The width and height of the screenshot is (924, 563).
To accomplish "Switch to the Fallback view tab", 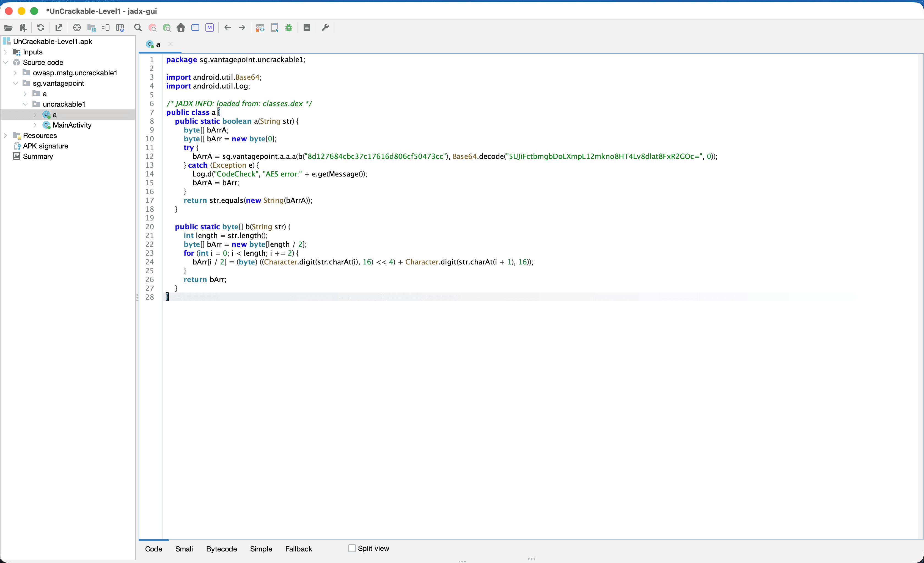I will pyautogui.click(x=298, y=549).
